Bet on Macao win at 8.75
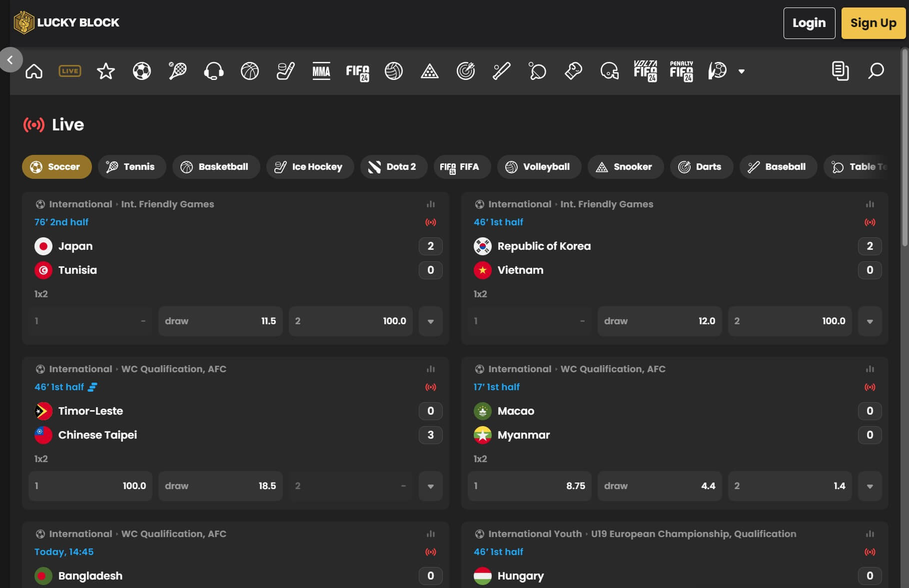909x588 pixels. pos(530,486)
